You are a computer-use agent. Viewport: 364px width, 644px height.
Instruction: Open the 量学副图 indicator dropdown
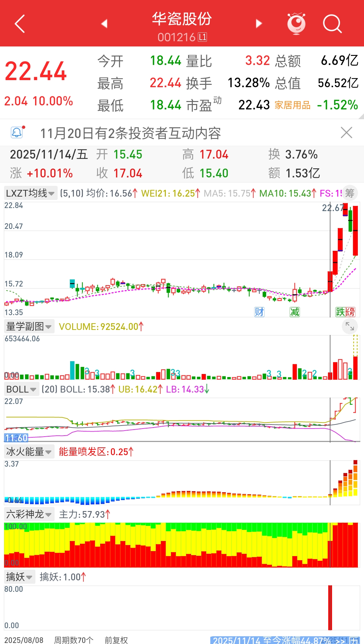(29, 326)
